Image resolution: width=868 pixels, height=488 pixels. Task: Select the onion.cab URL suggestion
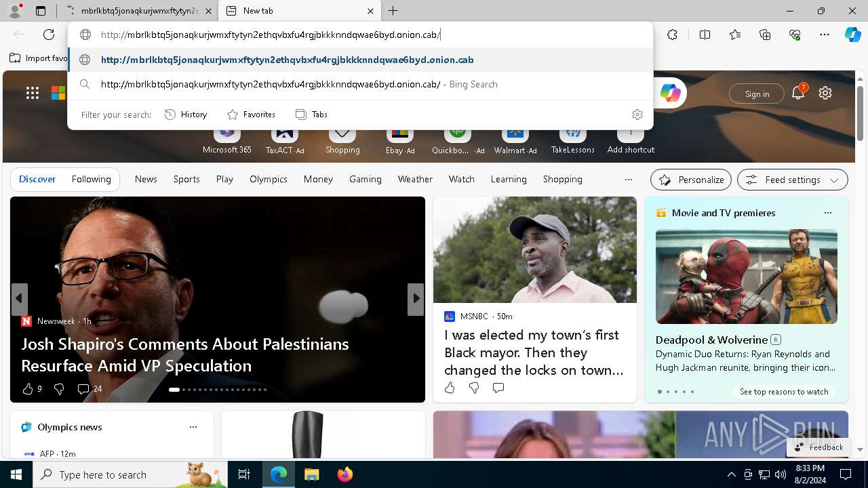[x=361, y=60]
